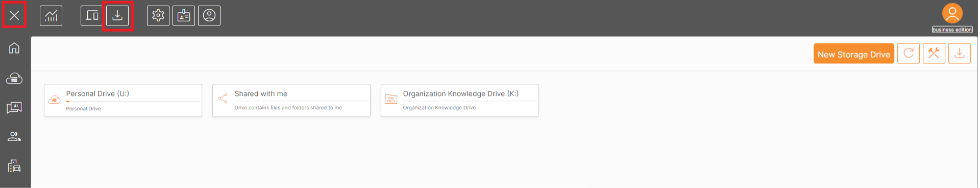980x188 pixels.
Task: Open the user profile circle icon in the toolbar
Action: click(209, 16)
